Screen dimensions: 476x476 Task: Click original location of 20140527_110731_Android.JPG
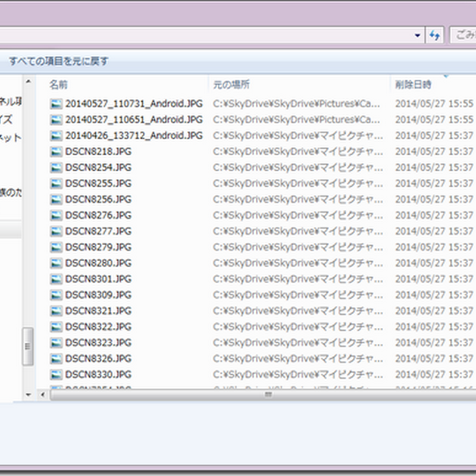296,104
